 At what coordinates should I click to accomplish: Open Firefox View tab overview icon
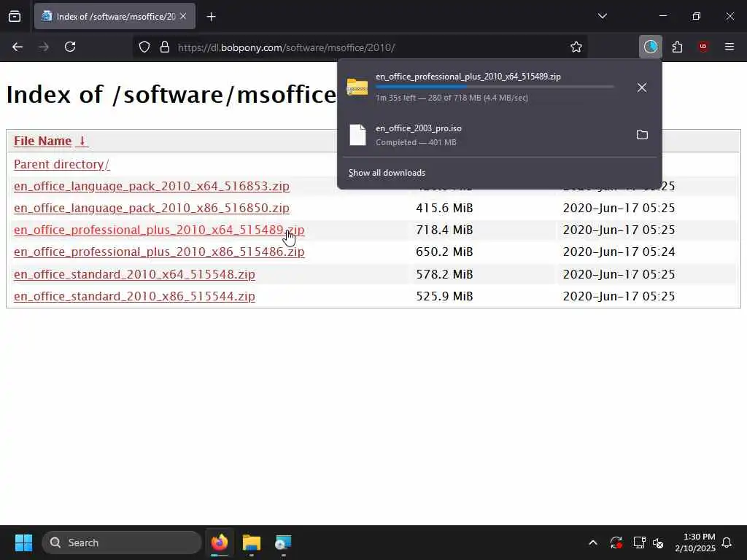pos(15,17)
